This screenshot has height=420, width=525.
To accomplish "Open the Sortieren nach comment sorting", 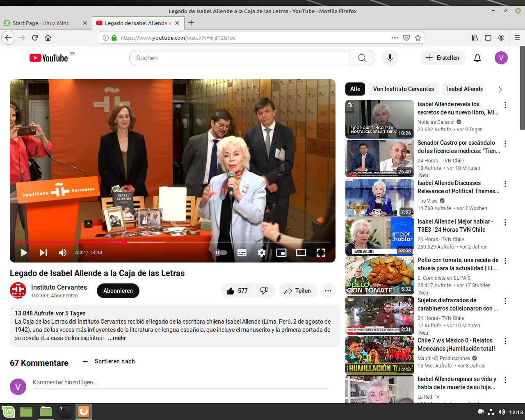I will coord(109,361).
